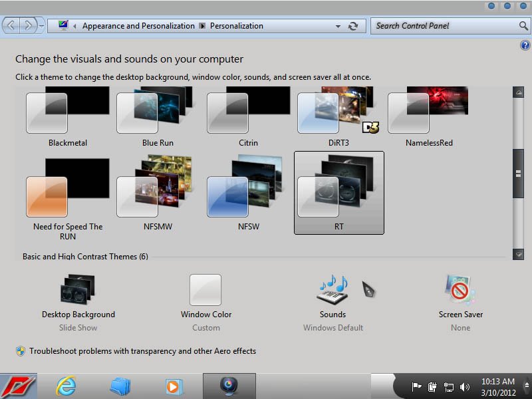This screenshot has width=532, height=399.
Task: Click the theme list scroll up arrow
Action: (x=519, y=92)
